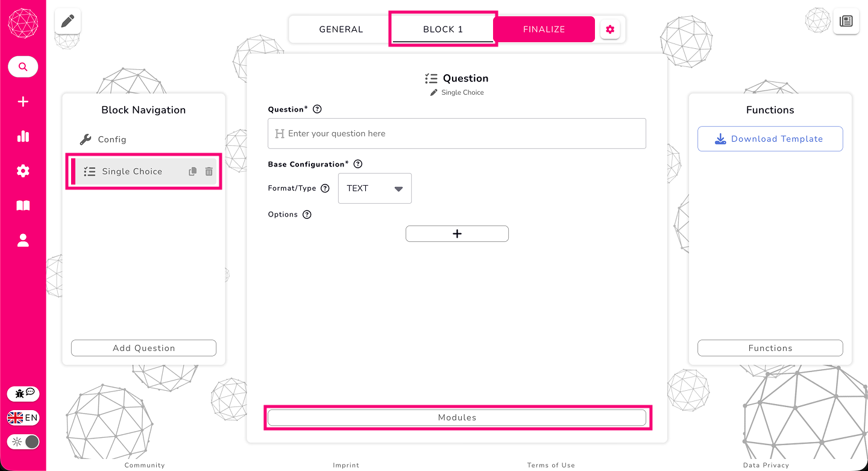Viewport: 868px width, 471px height.
Task: Click the Add Question button
Action: pos(143,347)
